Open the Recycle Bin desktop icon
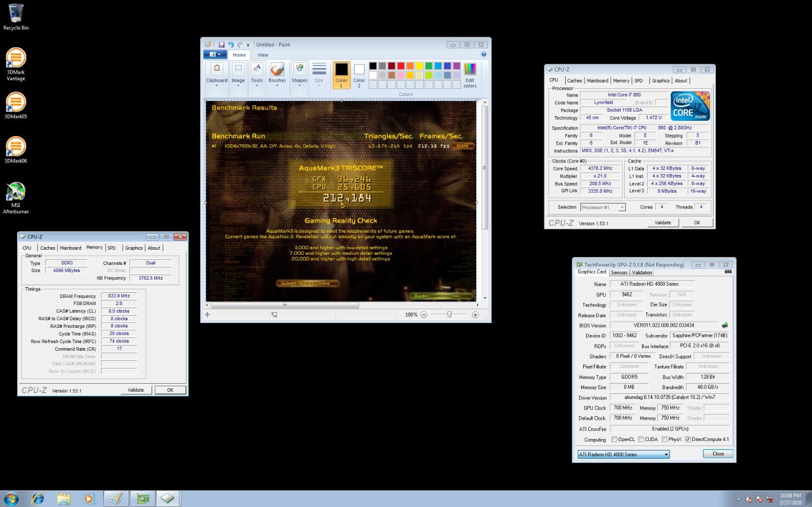Image resolution: width=812 pixels, height=507 pixels. (16, 17)
